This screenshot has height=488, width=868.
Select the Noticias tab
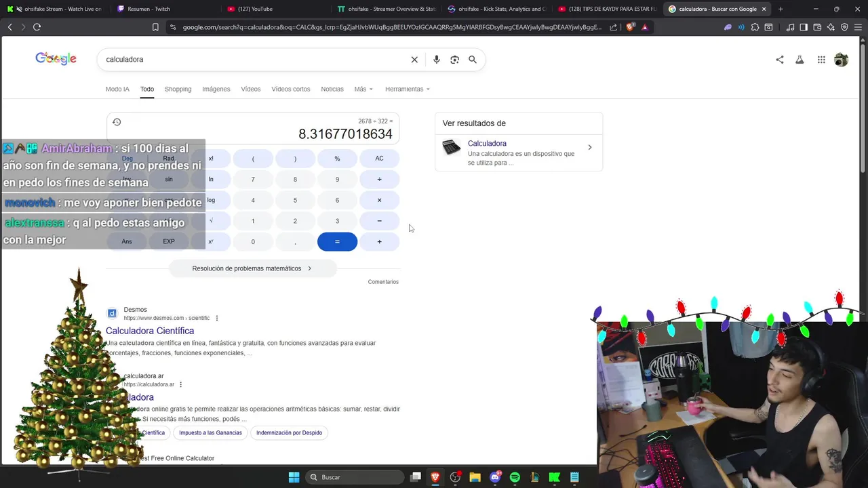tap(332, 89)
